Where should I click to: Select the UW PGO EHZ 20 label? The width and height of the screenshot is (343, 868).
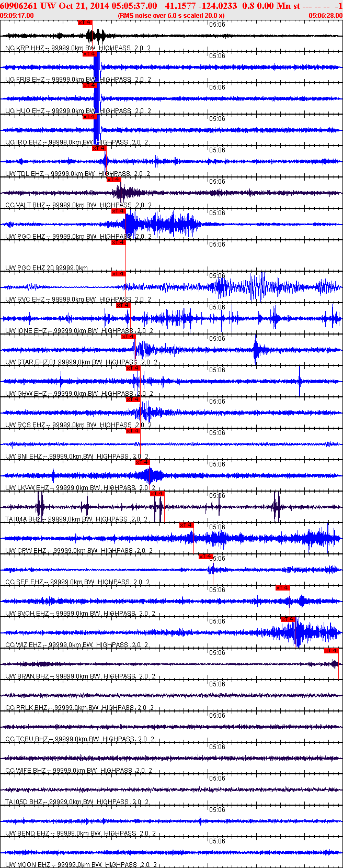coord(47,268)
